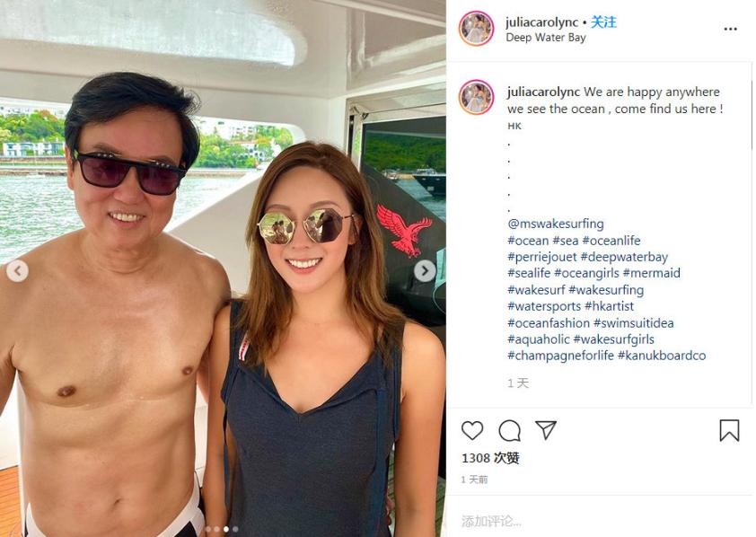
Task: Open the comment bubble icon
Action: tap(509, 430)
